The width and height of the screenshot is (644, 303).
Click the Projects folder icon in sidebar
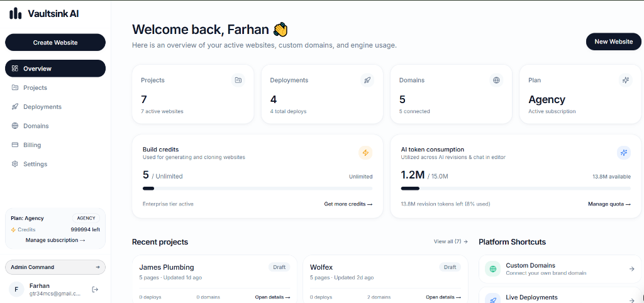click(x=15, y=87)
